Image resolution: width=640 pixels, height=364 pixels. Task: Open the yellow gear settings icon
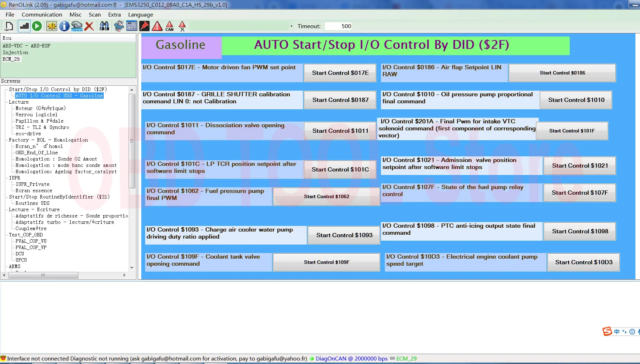coord(52,26)
